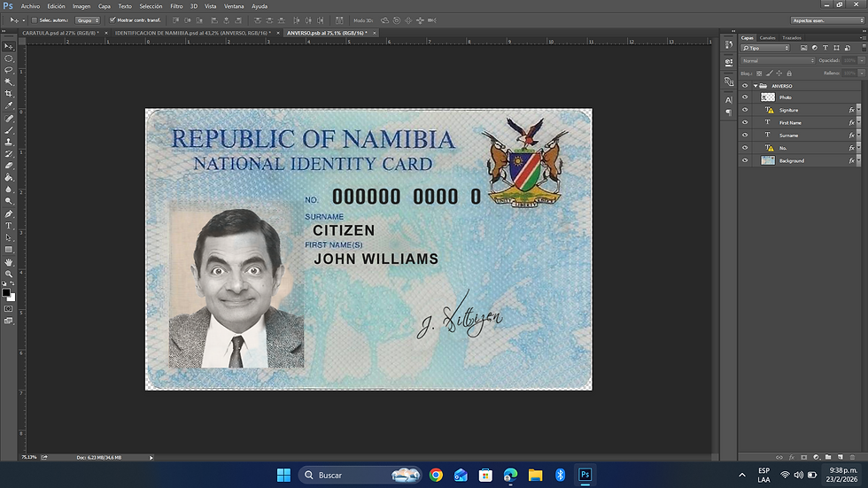Viewport: 868px width, 488px height.
Task: Enable Selec. autom. checkbox
Action: pyautogui.click(x=35, y=20)
